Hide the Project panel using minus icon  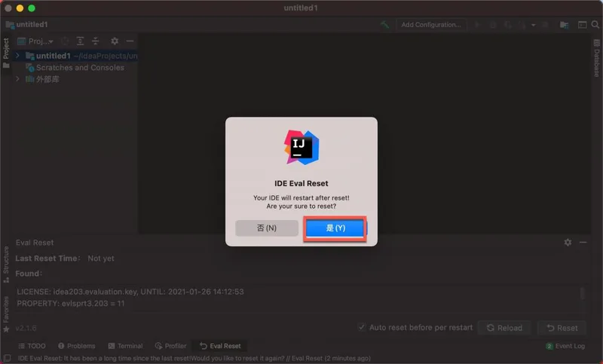pyautogui.click(x=130, y=41)
